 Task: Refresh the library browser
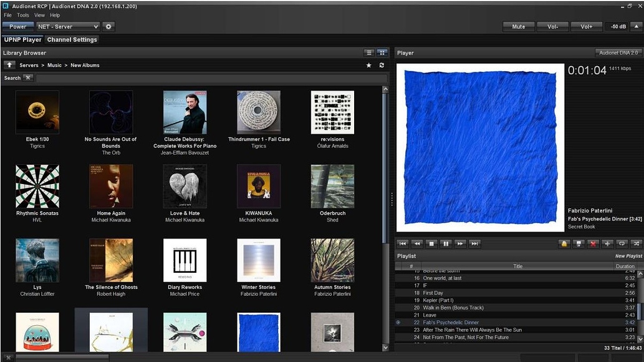[x=382, y=65]
